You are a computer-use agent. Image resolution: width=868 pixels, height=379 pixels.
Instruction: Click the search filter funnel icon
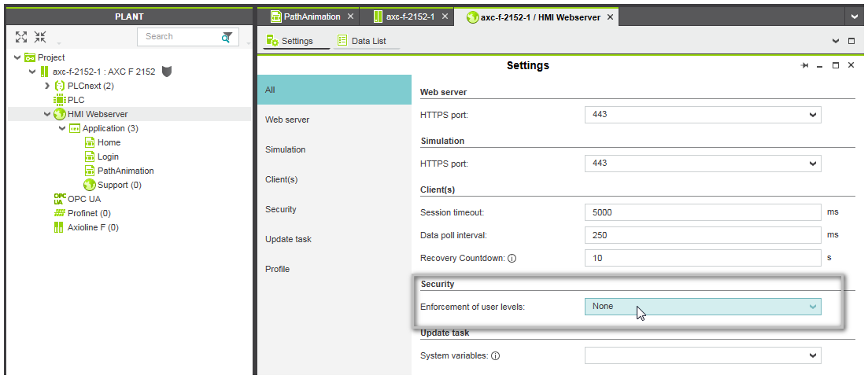point(227,37)
